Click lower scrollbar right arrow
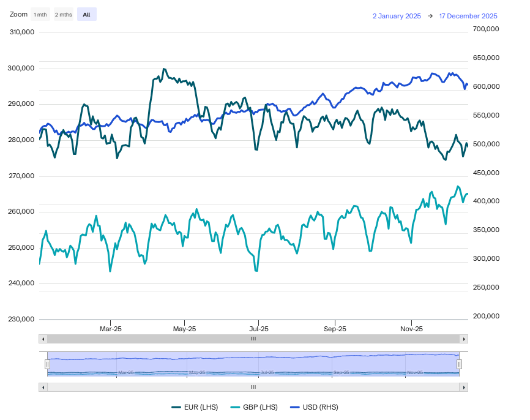The image size is (530, 420). [x=464, y=387]
